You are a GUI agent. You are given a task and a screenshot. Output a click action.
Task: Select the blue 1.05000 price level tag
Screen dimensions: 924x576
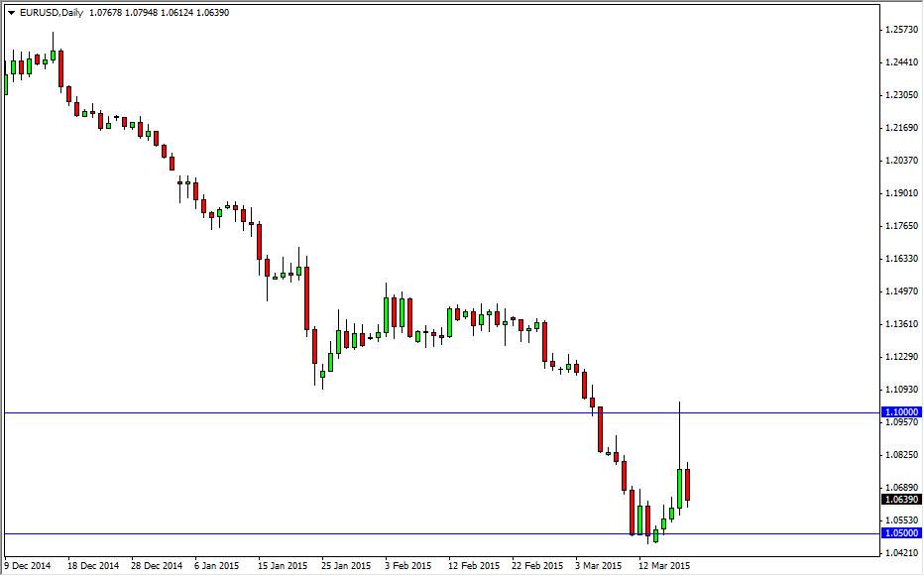(899, 533)
